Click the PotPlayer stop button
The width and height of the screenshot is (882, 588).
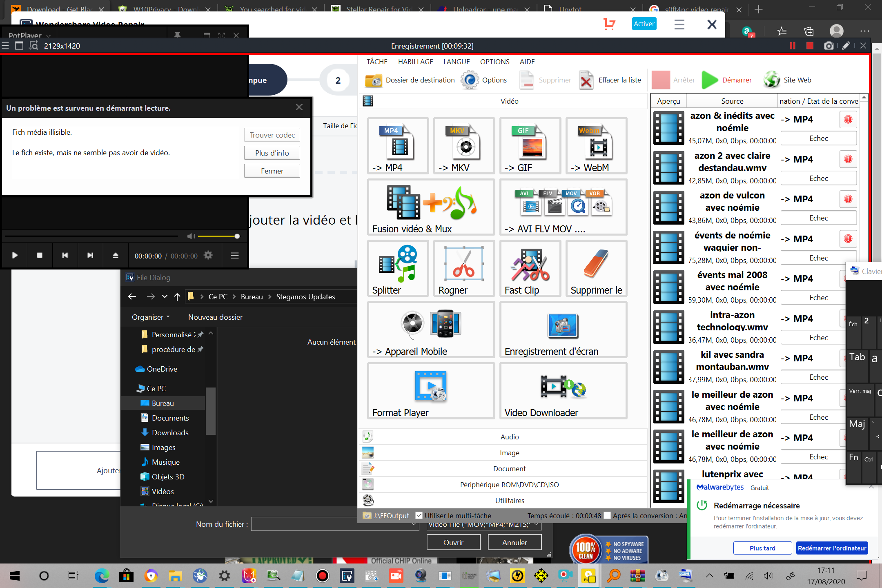point(40,255)
